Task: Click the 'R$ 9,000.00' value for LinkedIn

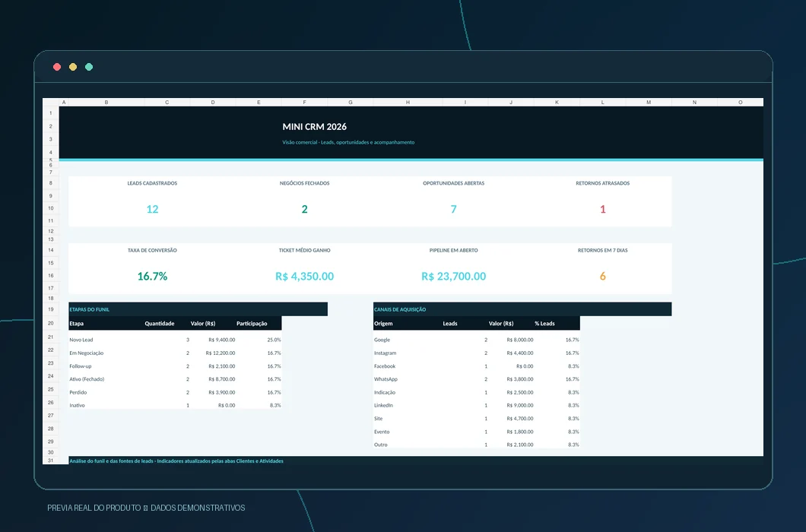Action: [519, 406]
